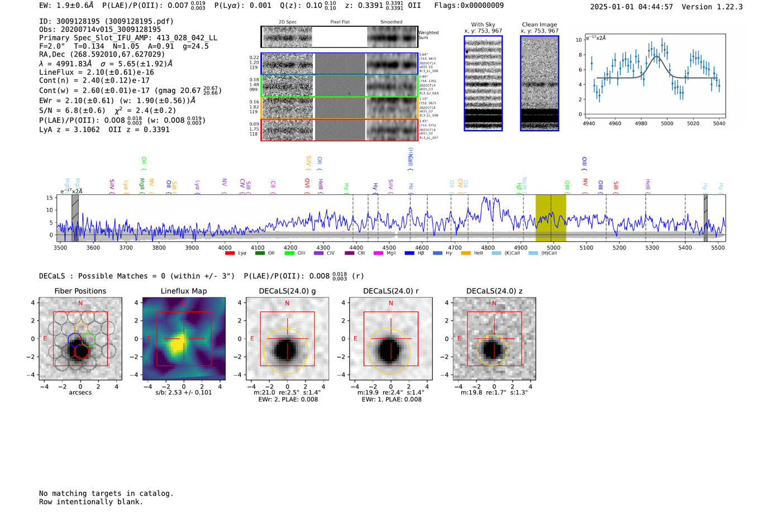The image size is (782, 532).
Task: Click the hatched gray band near 3550 Å
Action: tap(75, 218)
